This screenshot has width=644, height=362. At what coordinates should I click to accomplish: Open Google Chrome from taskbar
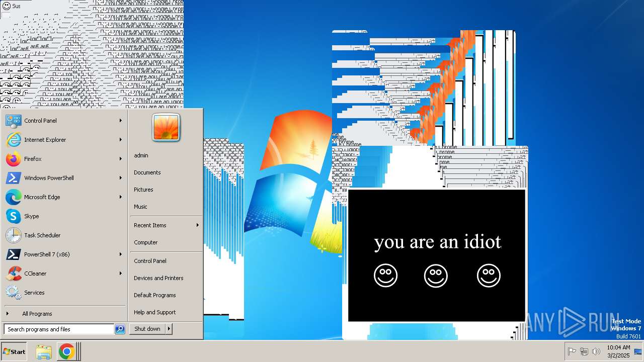click(66, 352)
